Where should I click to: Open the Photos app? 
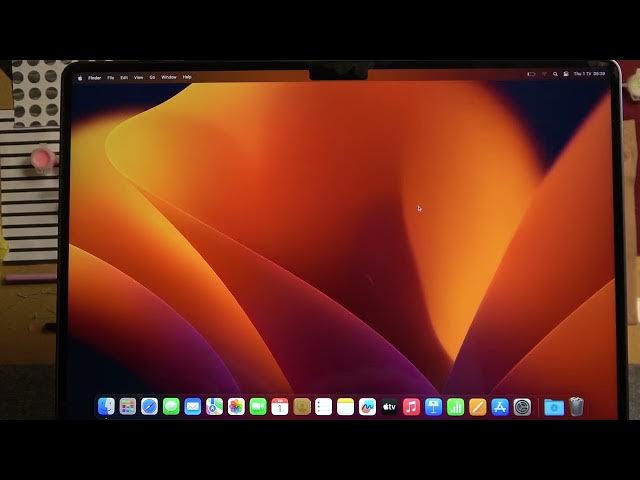click(x=236, y=407)
